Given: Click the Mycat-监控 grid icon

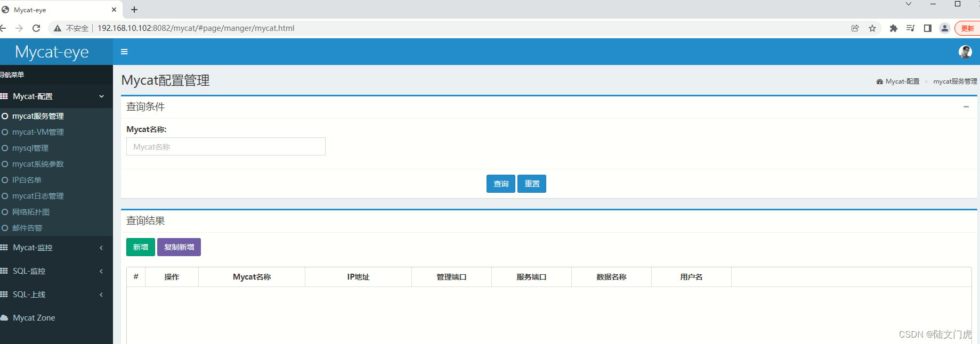Looking at the screenshot, I should coord(4,248).
